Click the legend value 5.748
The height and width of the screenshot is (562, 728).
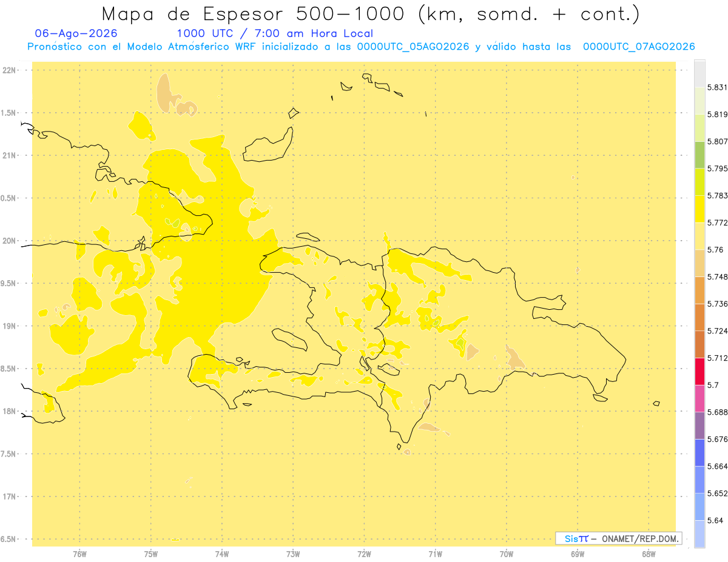(x=718, y=277)
